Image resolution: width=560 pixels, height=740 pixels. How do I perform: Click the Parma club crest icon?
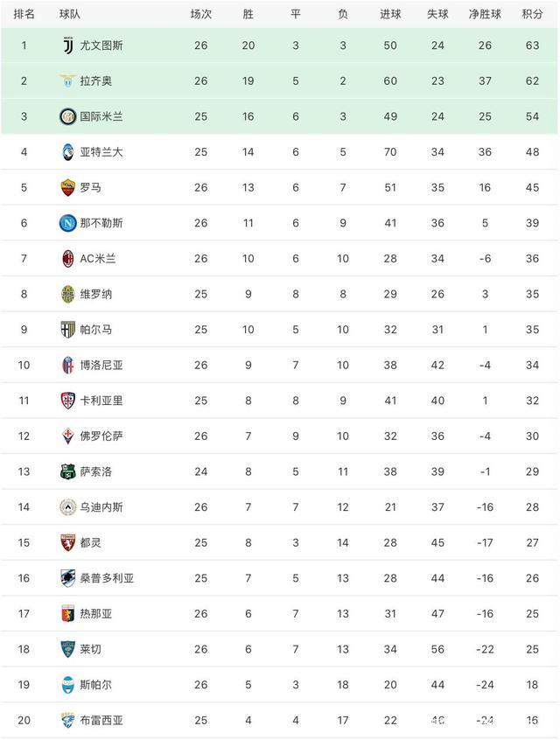pyautogui.click(x=67, y=329)
